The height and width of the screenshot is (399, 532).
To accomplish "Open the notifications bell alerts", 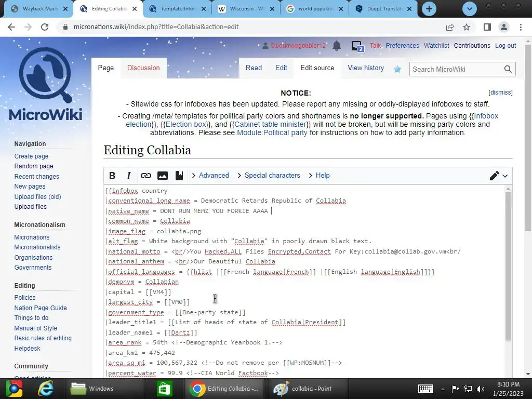I will (x=337, y=46).
